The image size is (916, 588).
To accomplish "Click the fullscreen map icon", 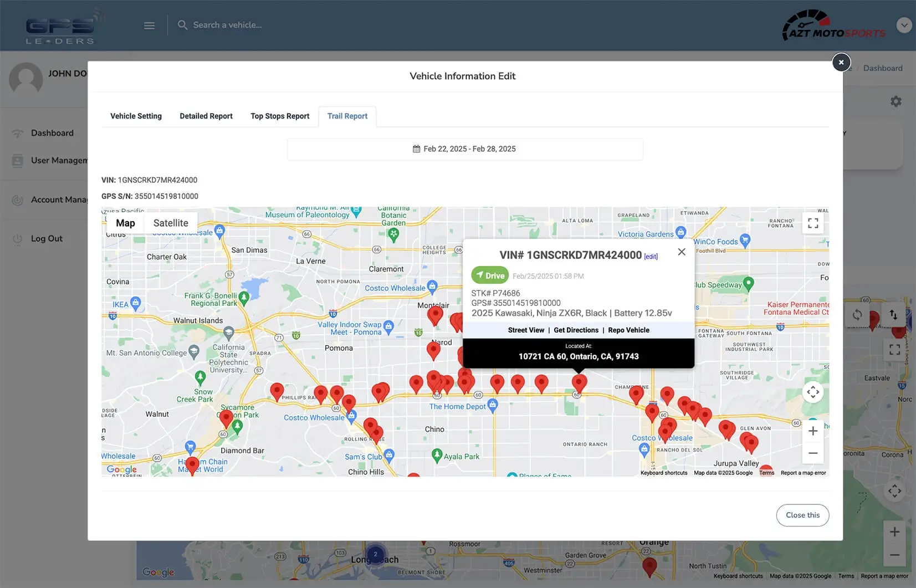I will [x=813, y=223].
